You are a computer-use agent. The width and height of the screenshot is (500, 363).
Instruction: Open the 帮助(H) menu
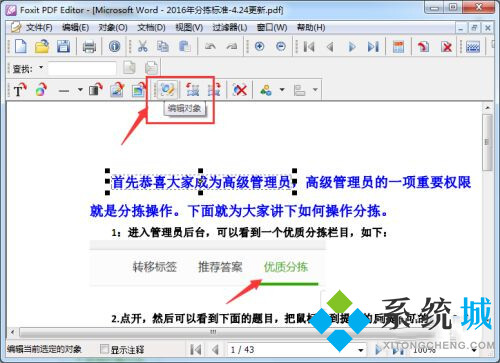[x=311, y=28]
